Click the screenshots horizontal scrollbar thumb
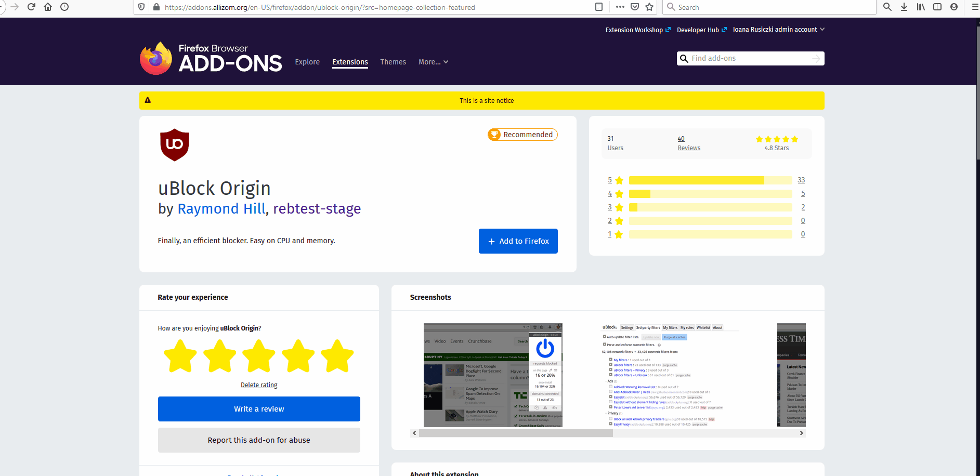980x476 pixels. [x=516, y=433]
